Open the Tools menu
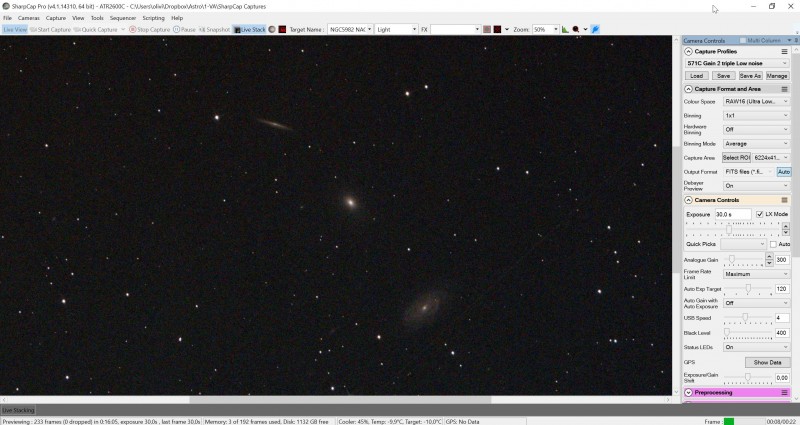The width and height of the screenshot is (800, 425). [97, 18]
